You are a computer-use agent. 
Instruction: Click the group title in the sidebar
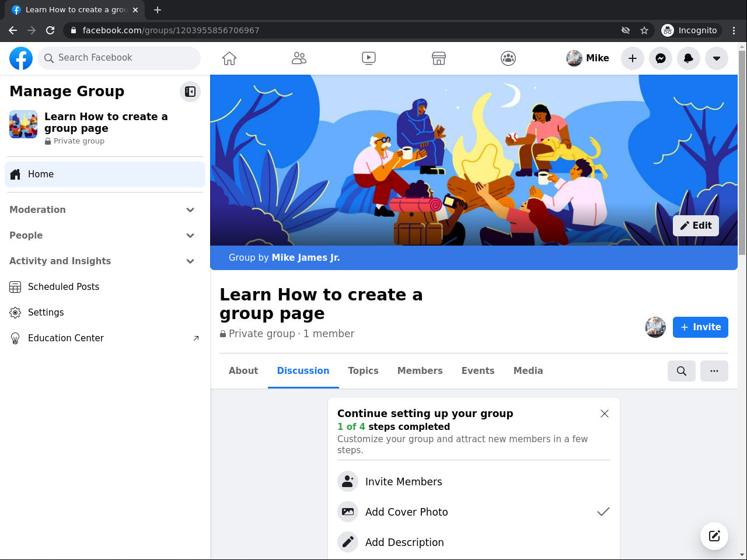coord(106,123)
